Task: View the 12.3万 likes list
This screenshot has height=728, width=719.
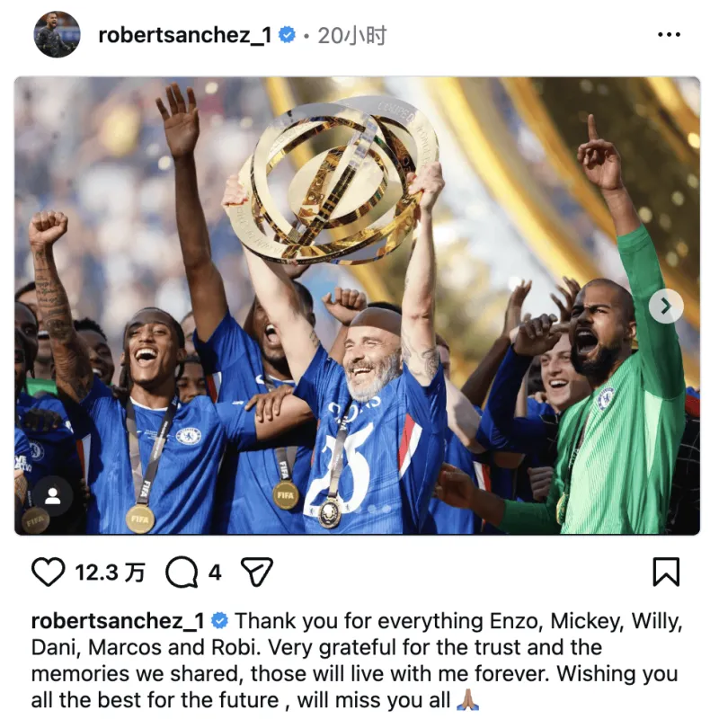Action: pos(110,573)
